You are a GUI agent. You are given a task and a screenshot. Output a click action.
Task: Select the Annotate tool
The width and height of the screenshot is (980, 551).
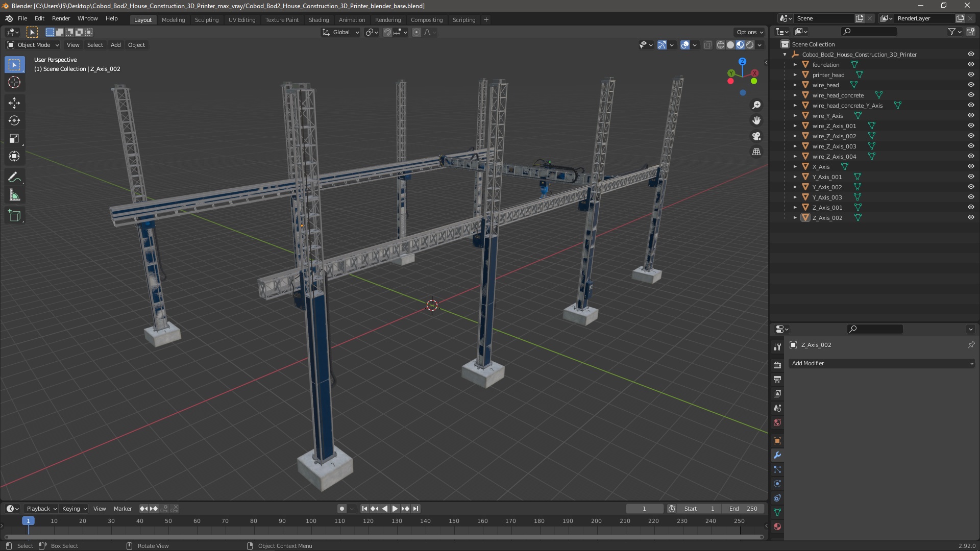tap(14, 178)
